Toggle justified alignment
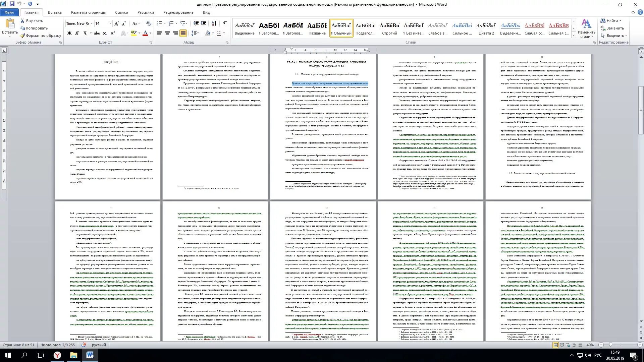644x362 pixels. 183,33
